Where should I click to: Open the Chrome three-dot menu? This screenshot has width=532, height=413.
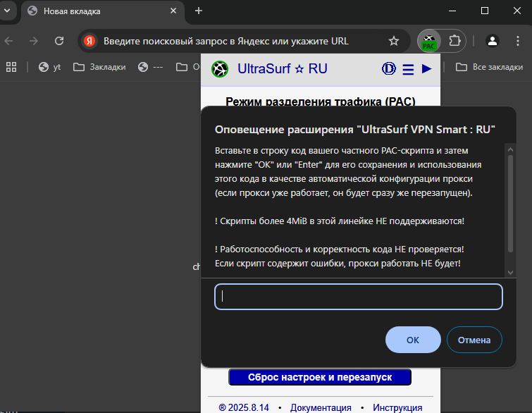coord(517,41)
